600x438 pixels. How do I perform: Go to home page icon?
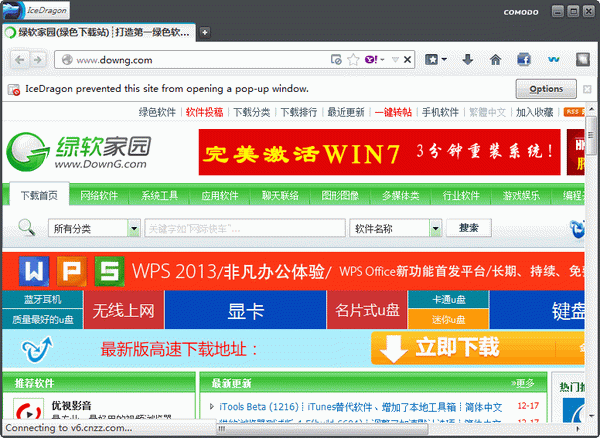coord(496,59)
